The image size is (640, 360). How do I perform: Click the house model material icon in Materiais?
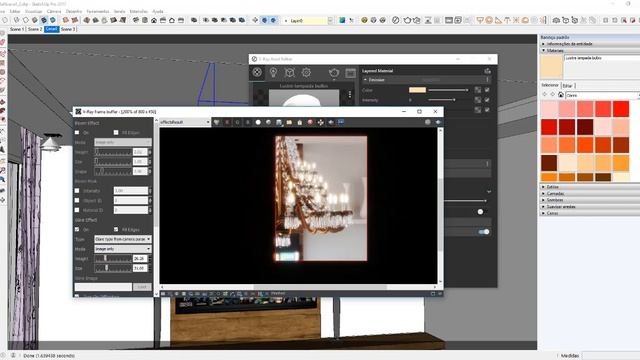[x=561, y=95]
